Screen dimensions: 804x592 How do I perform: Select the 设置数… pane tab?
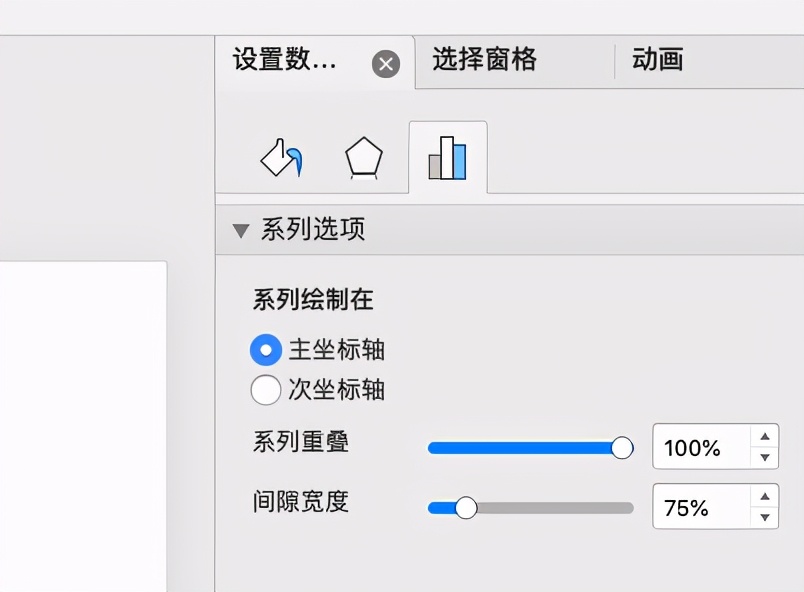click(x=285, y=60)
